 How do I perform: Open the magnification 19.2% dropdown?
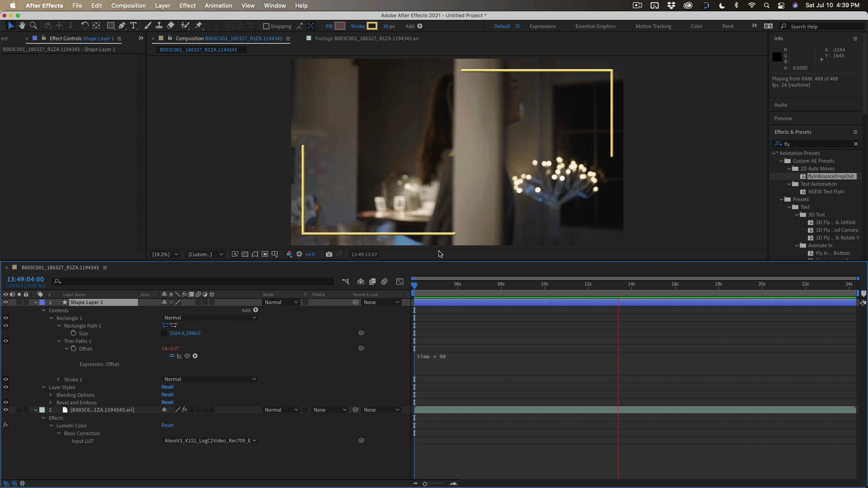click(x=165, y=254)
